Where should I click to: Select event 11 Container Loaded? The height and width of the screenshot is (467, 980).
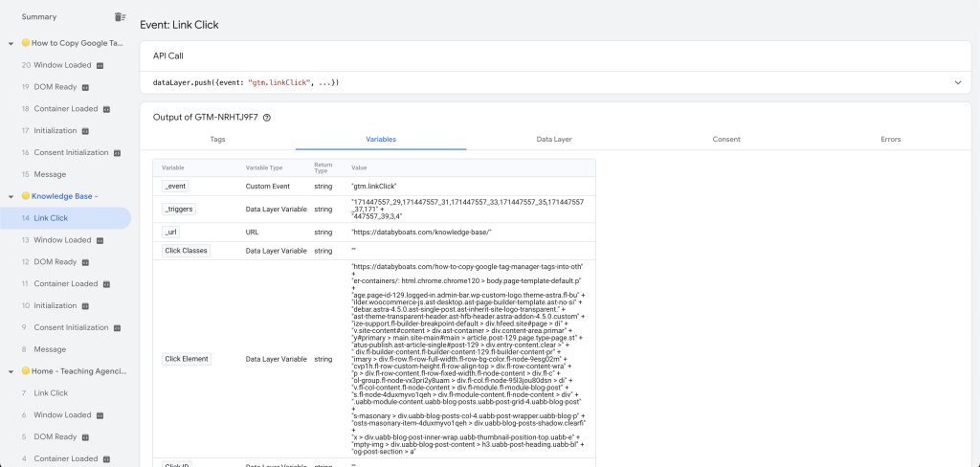(66, 284)
